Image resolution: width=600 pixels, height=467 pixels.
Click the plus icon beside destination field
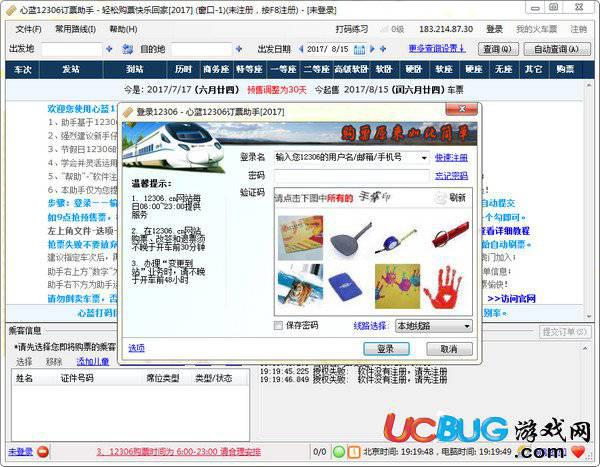239,49
